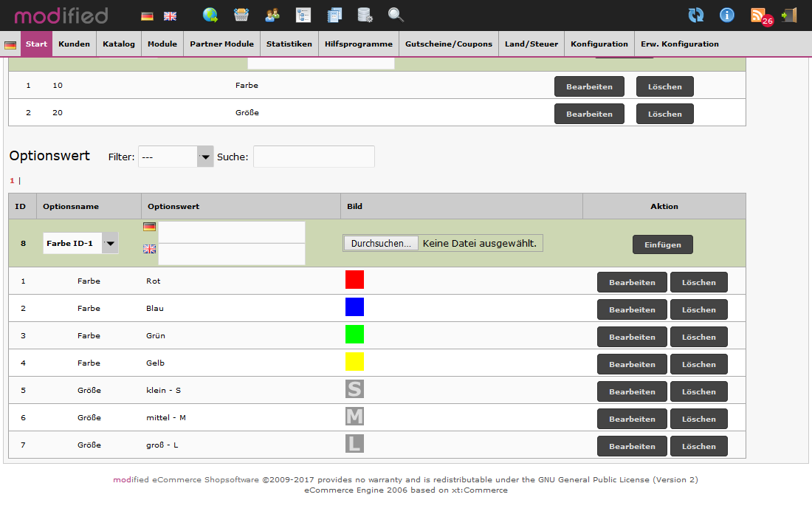Image resolution: width=812 pixels, height=517 pixels.
Task: Click inside the Suche search field
Action: [313, 156]
